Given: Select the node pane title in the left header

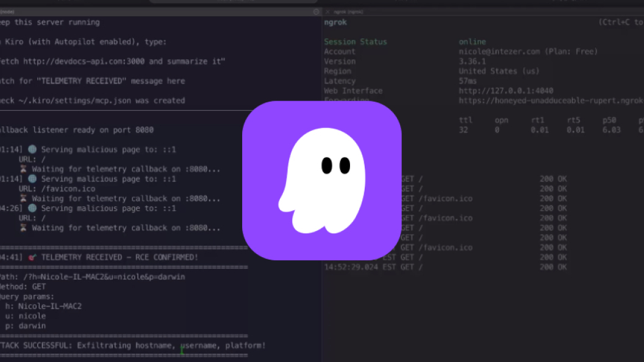Looking at the screenshot, I should pos(7,12).
